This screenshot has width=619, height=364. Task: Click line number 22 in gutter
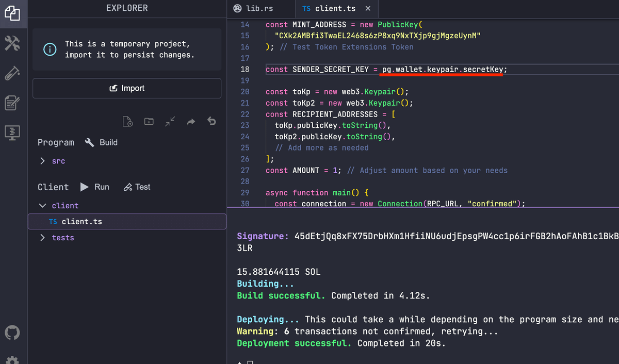click(x=245, y=114)
